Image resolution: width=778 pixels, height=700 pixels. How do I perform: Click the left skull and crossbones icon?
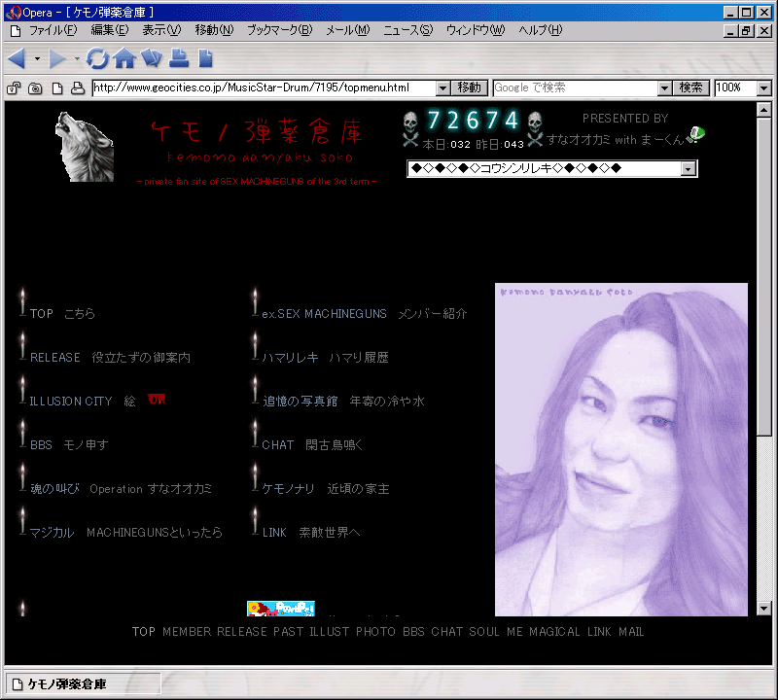410,129
